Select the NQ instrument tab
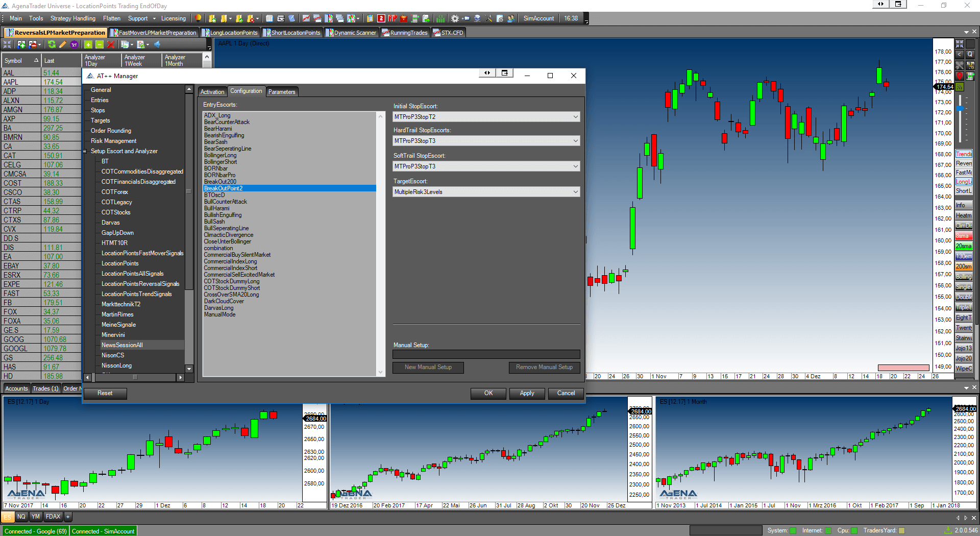 pos(21,517)
